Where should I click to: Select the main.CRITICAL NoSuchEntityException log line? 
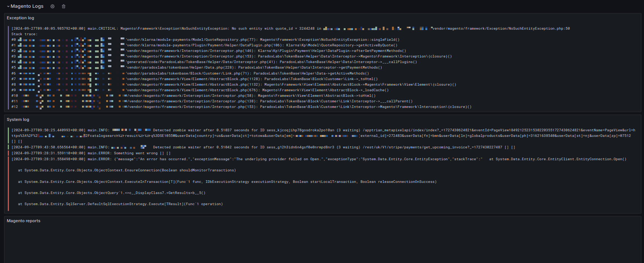pos(290,29)
